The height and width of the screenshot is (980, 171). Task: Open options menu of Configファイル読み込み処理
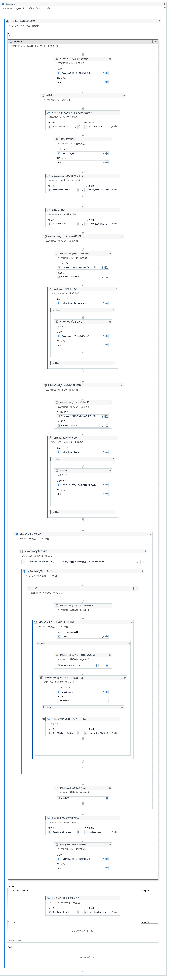tap(155, 21)
